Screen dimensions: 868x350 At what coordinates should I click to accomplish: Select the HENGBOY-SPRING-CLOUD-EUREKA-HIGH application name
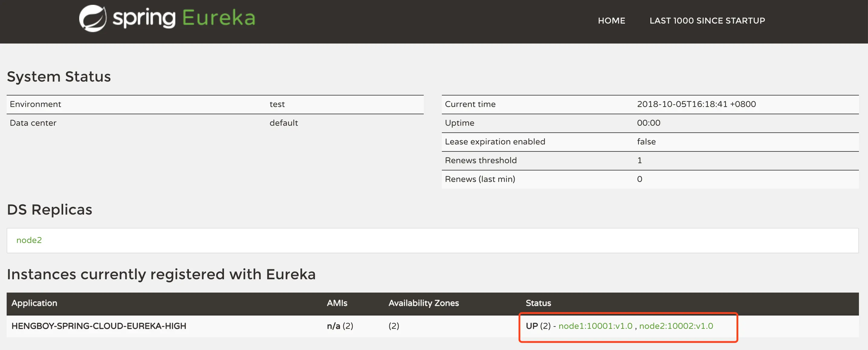click(x=99, y=326)
